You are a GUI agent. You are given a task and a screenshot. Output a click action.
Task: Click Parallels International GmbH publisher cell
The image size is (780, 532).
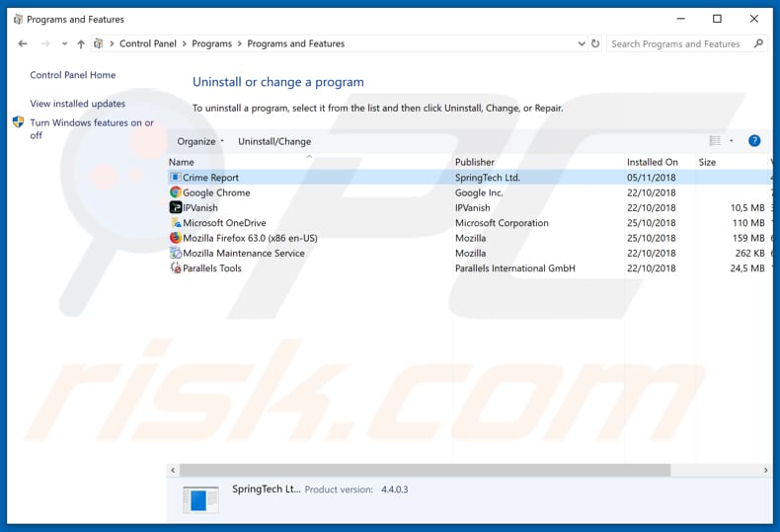(x=514, y=268)
